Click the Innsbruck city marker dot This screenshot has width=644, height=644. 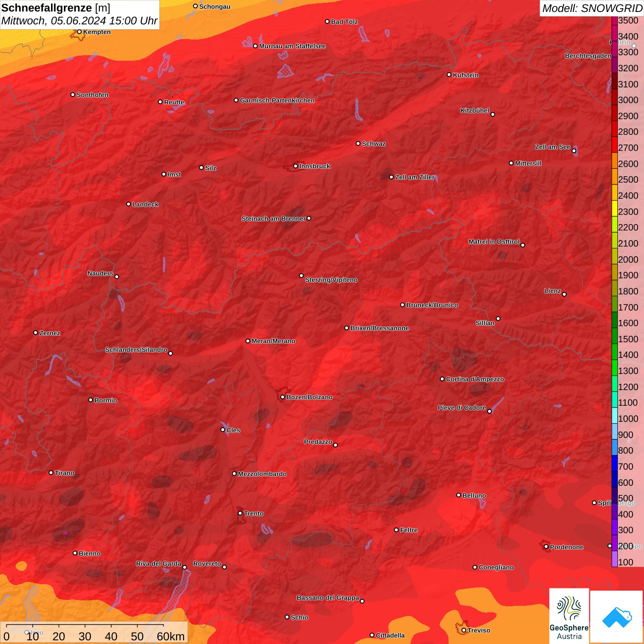[x=295, y=166]
